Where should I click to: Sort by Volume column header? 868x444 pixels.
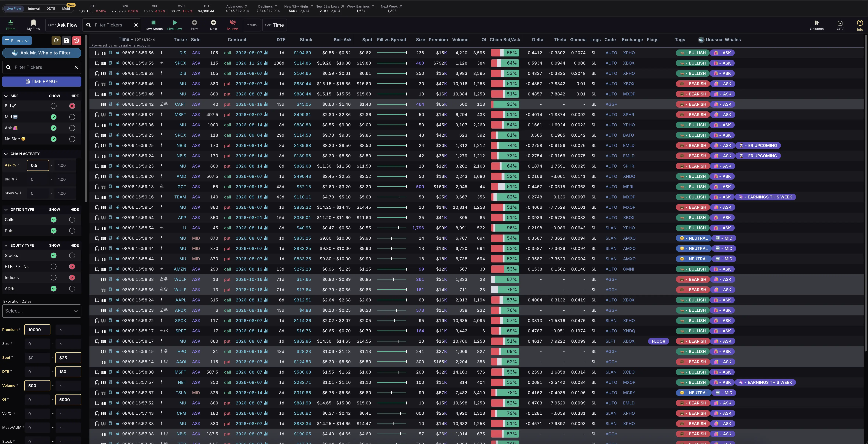tap(460, 40)
